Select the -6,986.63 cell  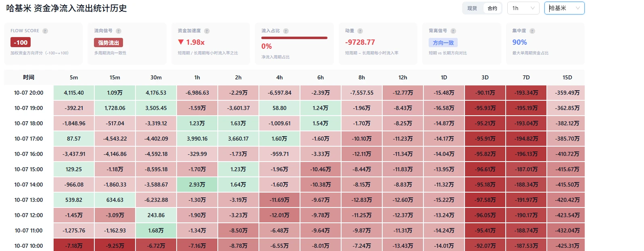pyautogui.click(x=197, y=93)
